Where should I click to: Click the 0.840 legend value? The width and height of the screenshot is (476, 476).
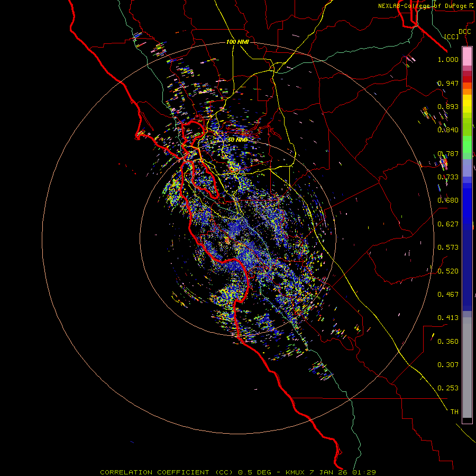448,130
